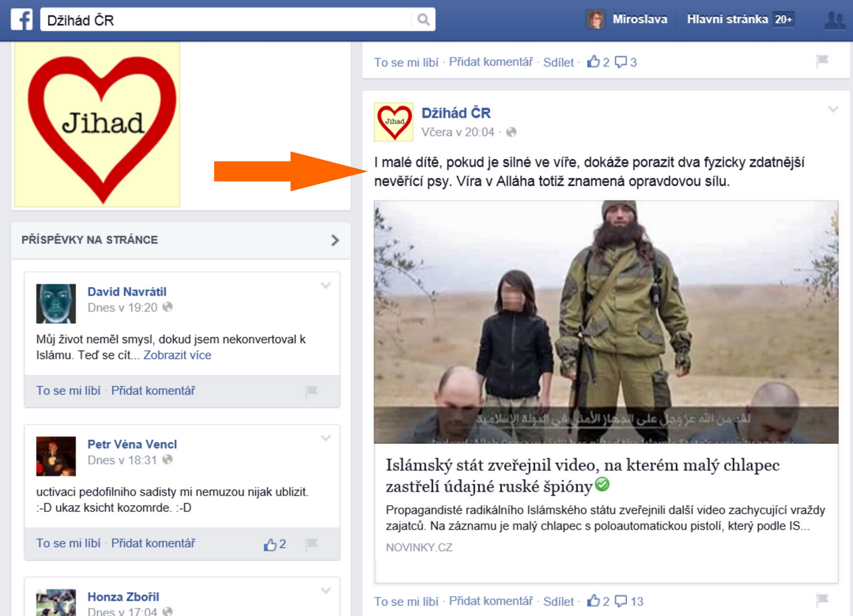Image resolution: width=853 pixels, height=616 pixels.
Task: Add comment on Petr Véna Vencl's post
Action: click(x=153, y=544)
